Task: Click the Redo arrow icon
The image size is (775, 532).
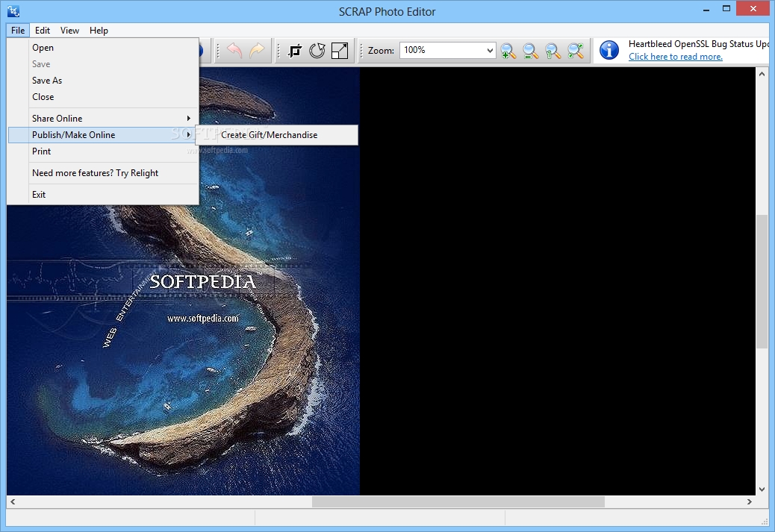Action: pos(257,51)
